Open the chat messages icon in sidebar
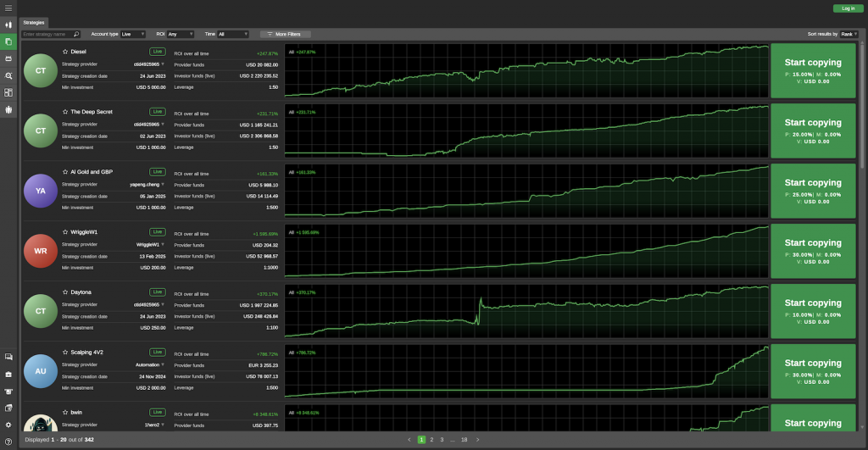Screen dimensions: 868x450 8,357
